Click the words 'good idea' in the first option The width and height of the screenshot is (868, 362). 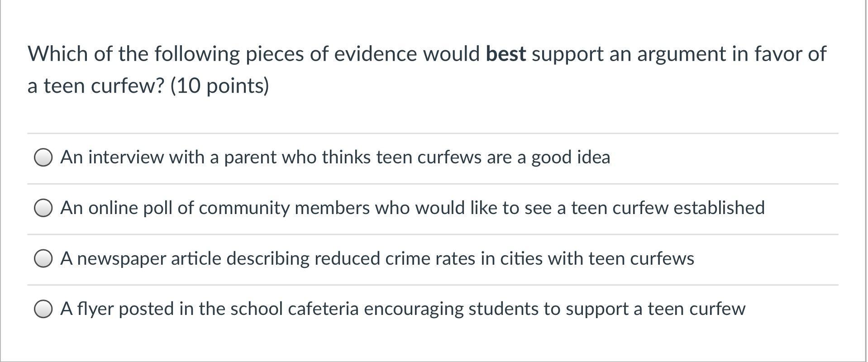[x=571, y=158]
